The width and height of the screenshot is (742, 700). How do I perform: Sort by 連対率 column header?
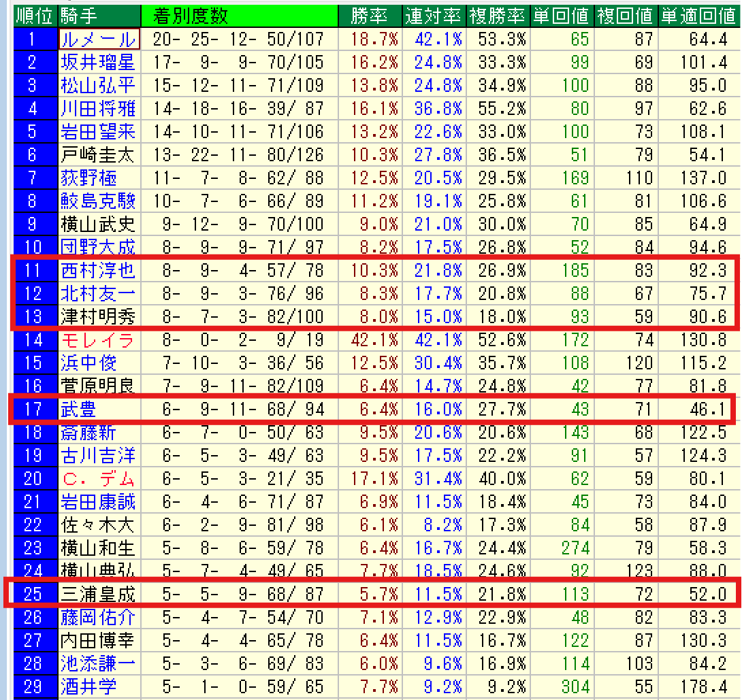[x=433, y=16]
